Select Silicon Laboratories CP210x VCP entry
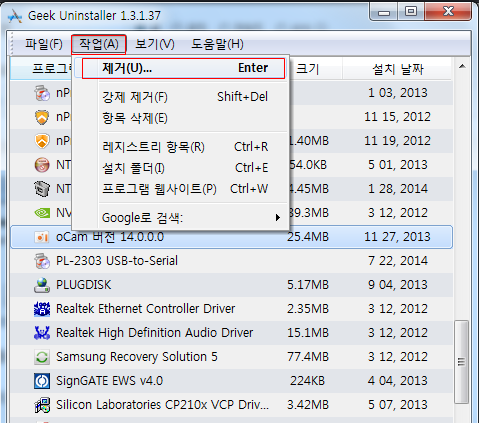The image size is (479, 423). pos(232,405)
